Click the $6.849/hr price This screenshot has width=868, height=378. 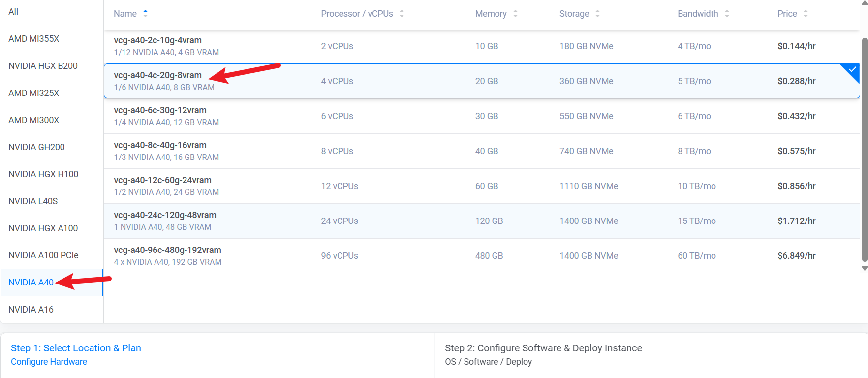point(797,256)
